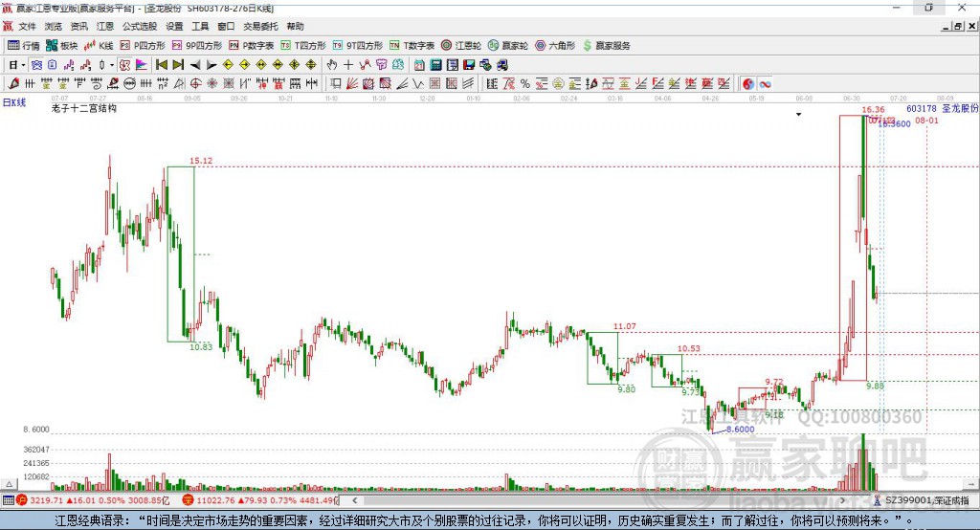980x530 pixels.
Task: Switch to the K线 view
Action: click(x=99, y=45)
